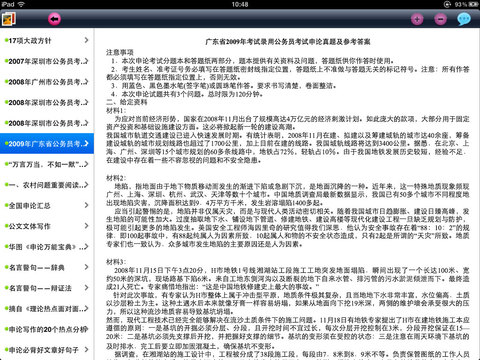Open the 2007年深圳市公务员考 entry

tap(47, 61)
